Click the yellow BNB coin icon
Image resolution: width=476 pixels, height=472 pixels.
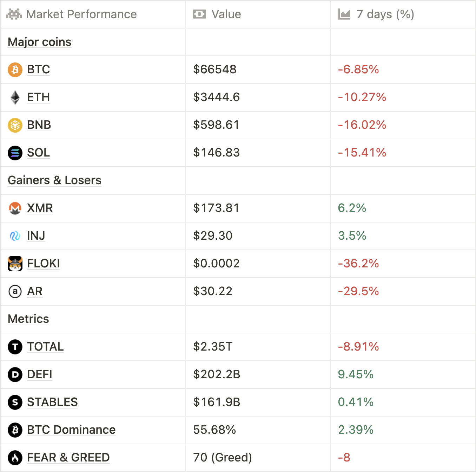pyautogui.click(x=15, y=125)
